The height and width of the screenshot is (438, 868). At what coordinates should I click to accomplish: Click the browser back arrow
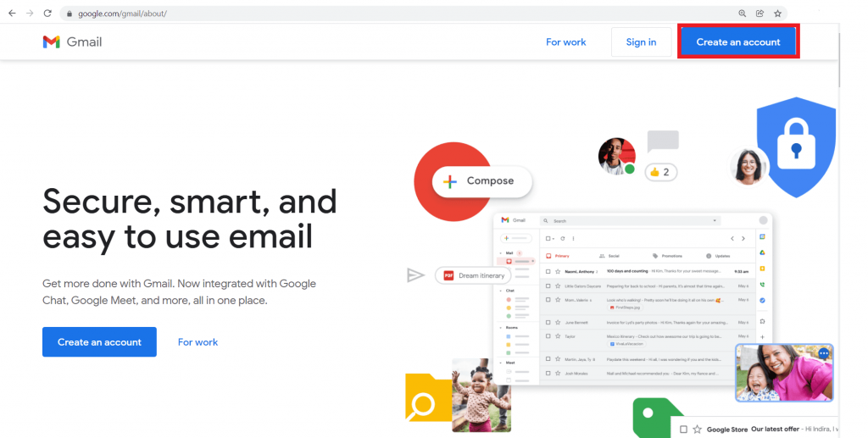[12, 14]
